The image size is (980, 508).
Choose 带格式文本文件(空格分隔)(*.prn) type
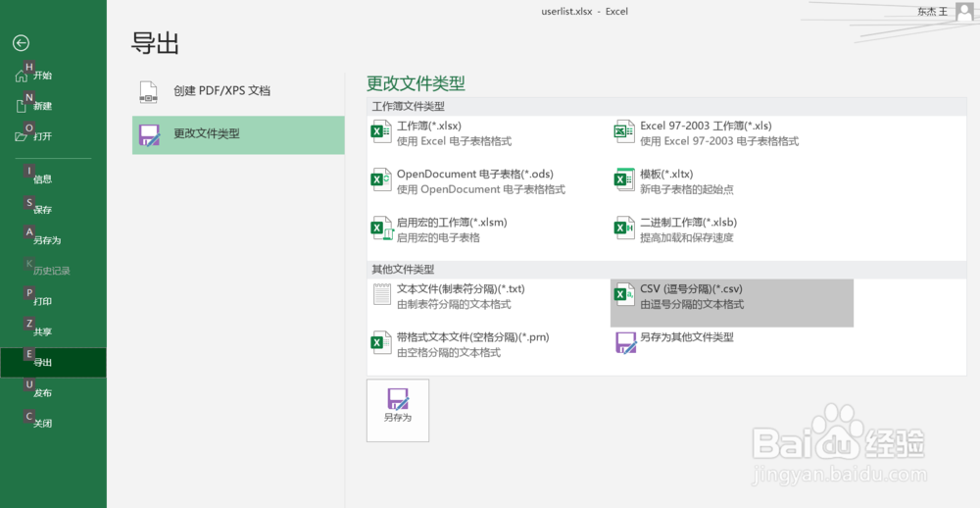488,351
